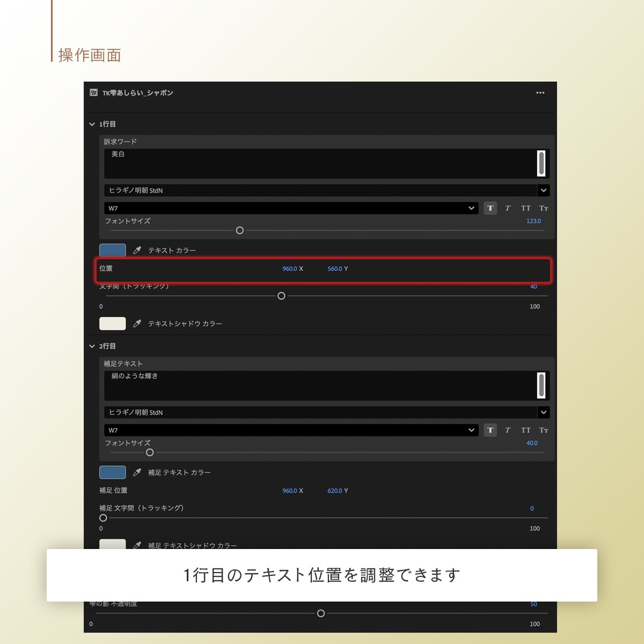Click 2行目 フォントサイズ slider handle
644x644 pixels.
coord(150,452)
